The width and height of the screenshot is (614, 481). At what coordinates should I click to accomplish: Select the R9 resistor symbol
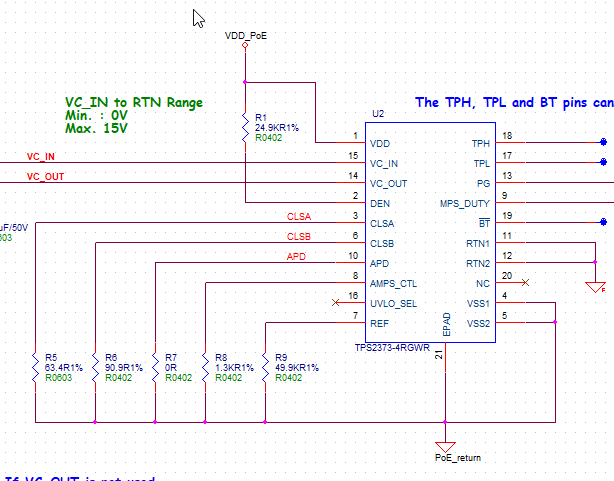pos(265,367)
